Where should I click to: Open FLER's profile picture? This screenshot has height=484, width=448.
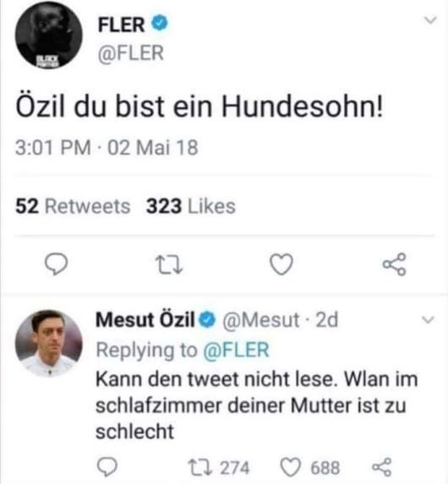pyautogui.click(x=49, y=35)
